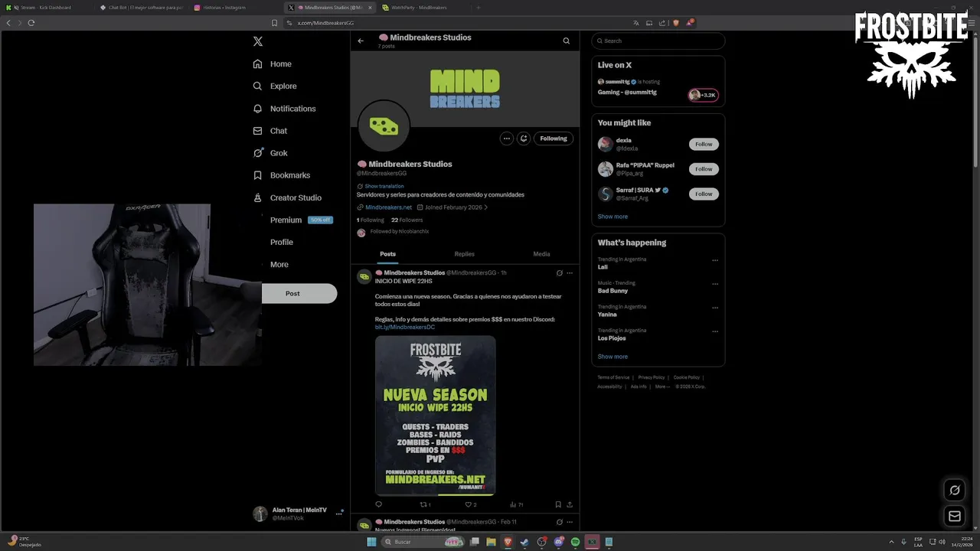Screen dimensions: 980x551
Task: Open the Notifications bell
Action: click(284, 109)
